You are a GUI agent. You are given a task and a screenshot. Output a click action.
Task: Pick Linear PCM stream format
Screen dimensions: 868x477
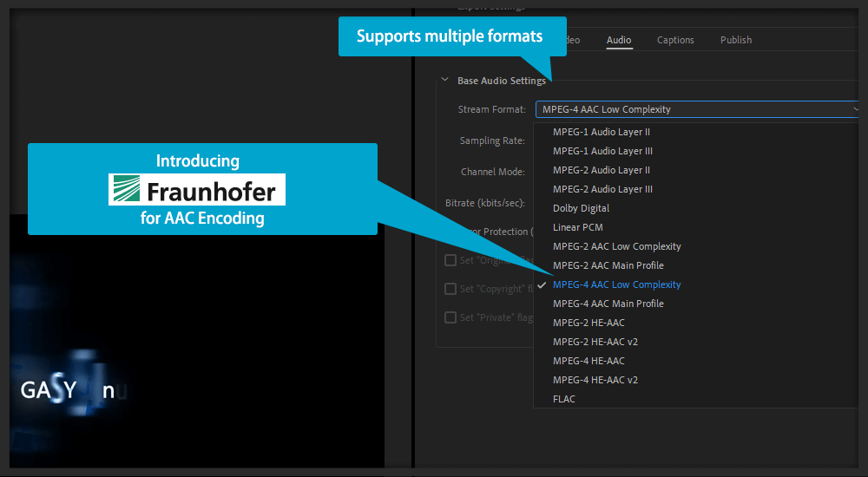(x=577, y=227)
